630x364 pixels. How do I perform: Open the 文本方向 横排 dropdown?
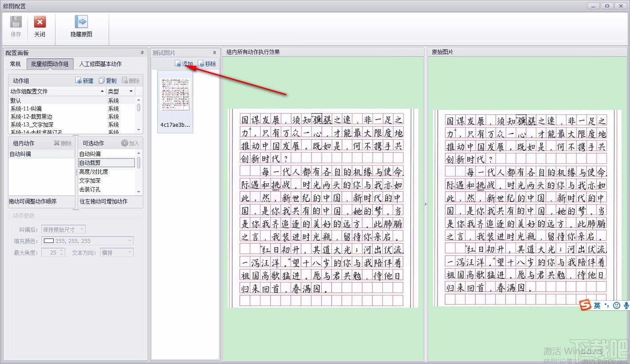pos(117,253)
